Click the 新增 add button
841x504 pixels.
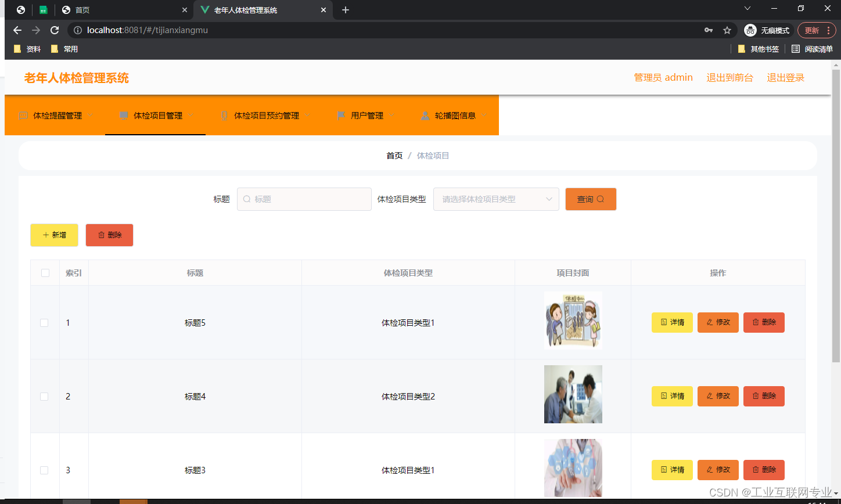(54, 235)
